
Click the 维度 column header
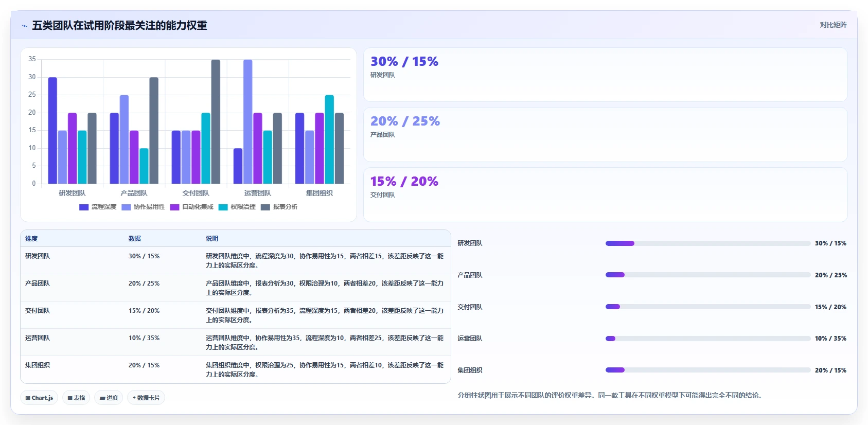tap(31, 239)
